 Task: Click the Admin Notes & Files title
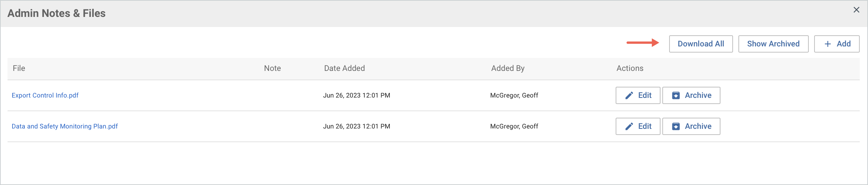[57, 13]
